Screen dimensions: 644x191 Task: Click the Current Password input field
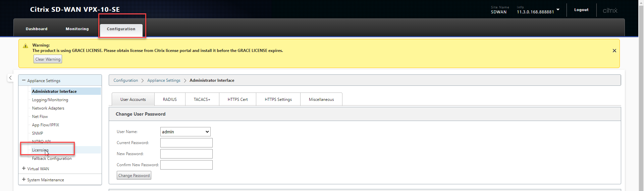tap(186, 143)
